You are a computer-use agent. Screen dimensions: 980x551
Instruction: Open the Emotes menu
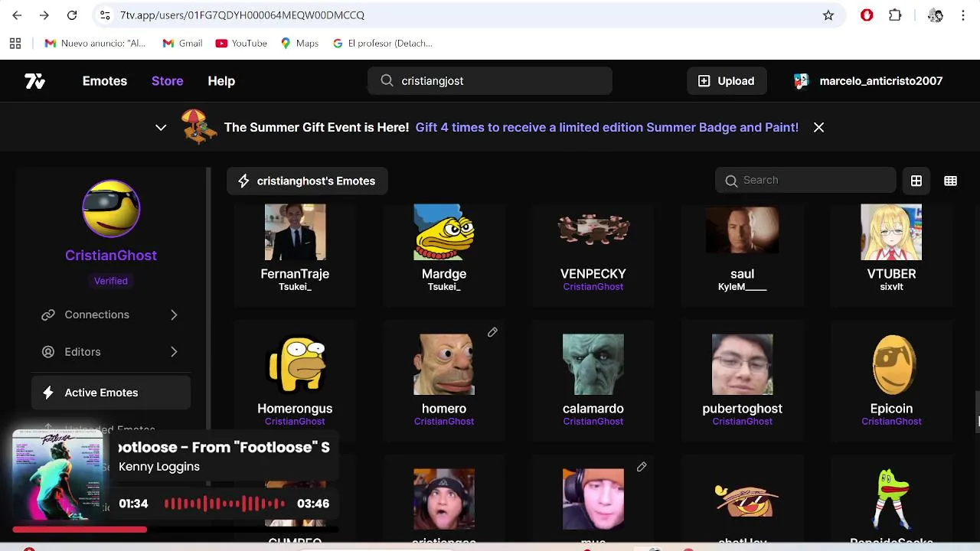[x=105, y=81]
